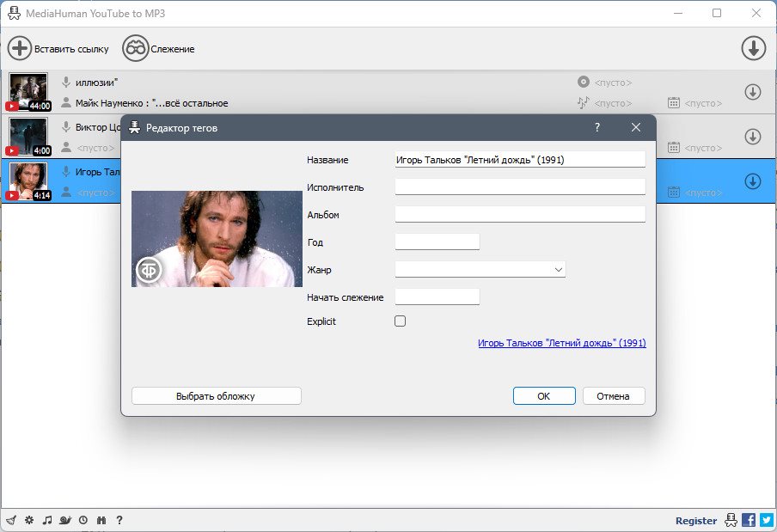Click the Исполнитель input field
The image size is (777, 532).
[x=520, y=187]
